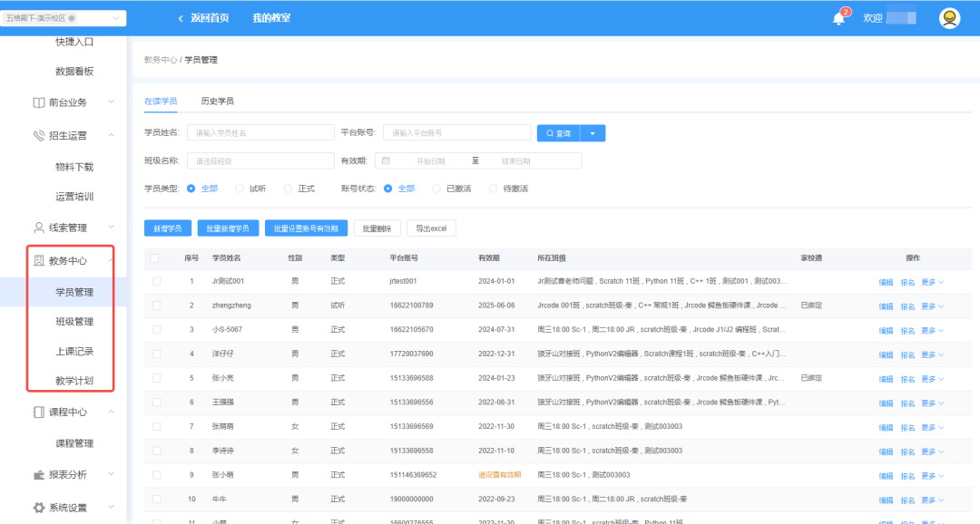The width and height of the screenshot is (980, 524).
Task: Open the user avatar profile icon
Action: click(949, 18)
